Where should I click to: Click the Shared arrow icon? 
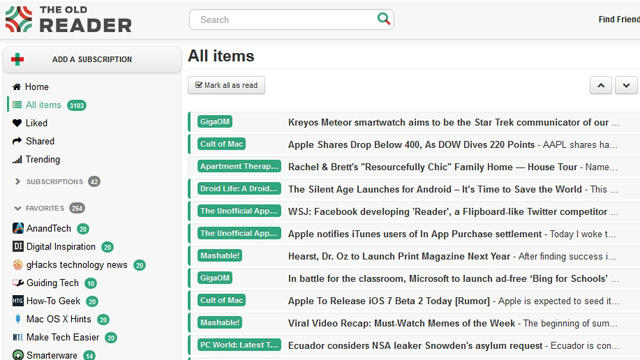pos(17,141)
